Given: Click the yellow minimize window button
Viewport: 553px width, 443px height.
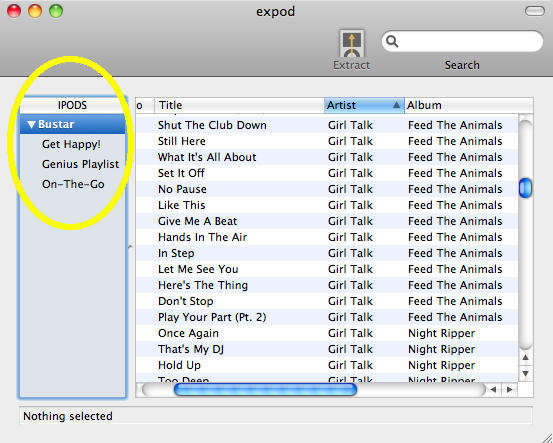Looking at the screenshot, I should click(35, 11).
